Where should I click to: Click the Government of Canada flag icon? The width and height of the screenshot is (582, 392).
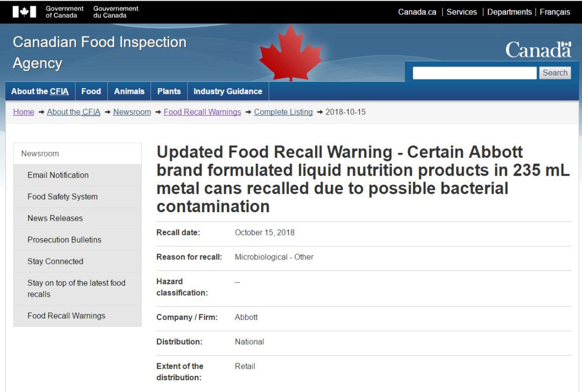click(x=24, y=12)
